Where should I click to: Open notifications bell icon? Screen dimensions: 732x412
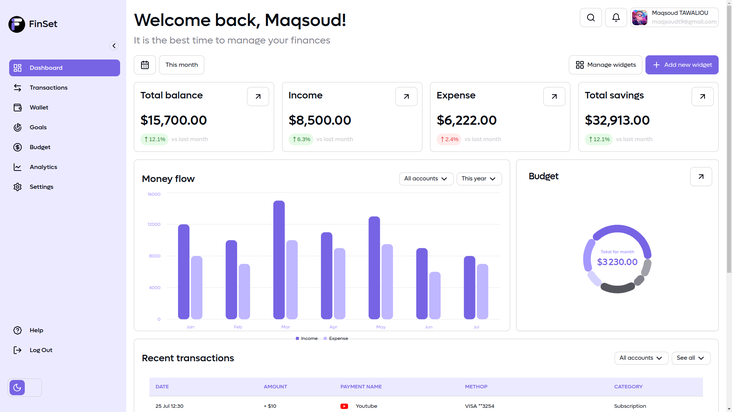click(x=616, y=18)
